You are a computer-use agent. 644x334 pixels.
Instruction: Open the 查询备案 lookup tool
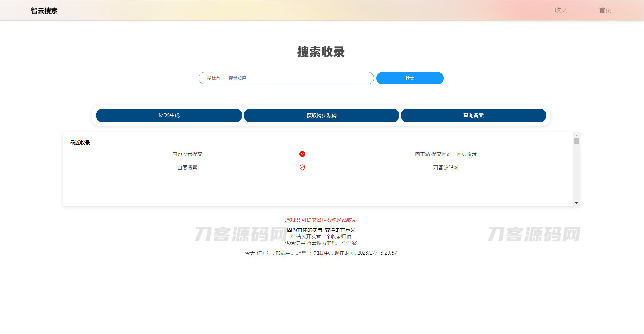pos(473,115)
